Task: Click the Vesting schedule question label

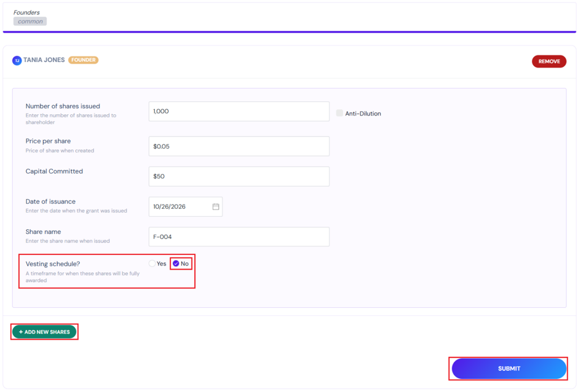Action: tap(53, 264)
